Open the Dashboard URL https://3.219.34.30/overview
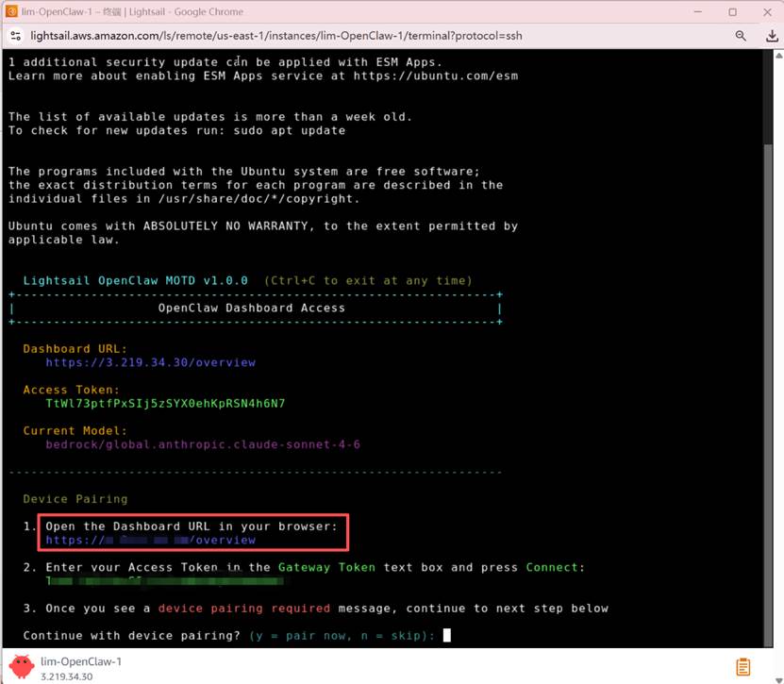This screenshot has width=784, height=684. click(x=151, y=362)
